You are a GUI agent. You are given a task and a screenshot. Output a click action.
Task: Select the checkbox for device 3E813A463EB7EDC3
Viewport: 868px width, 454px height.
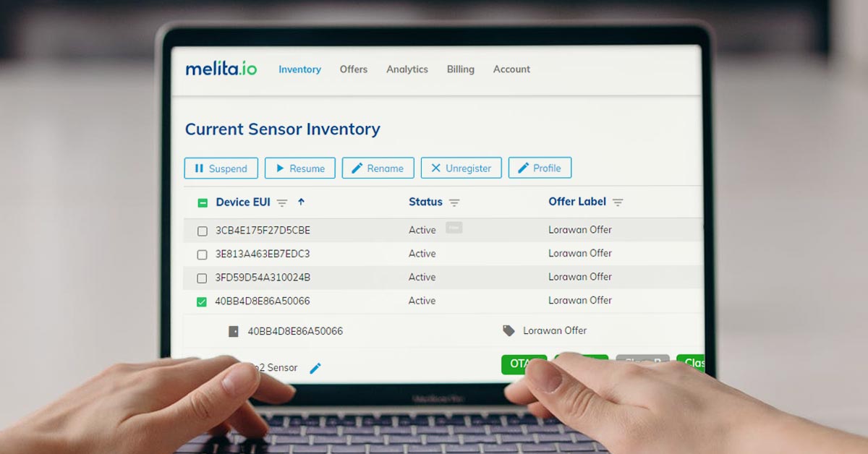pos(203,254)
